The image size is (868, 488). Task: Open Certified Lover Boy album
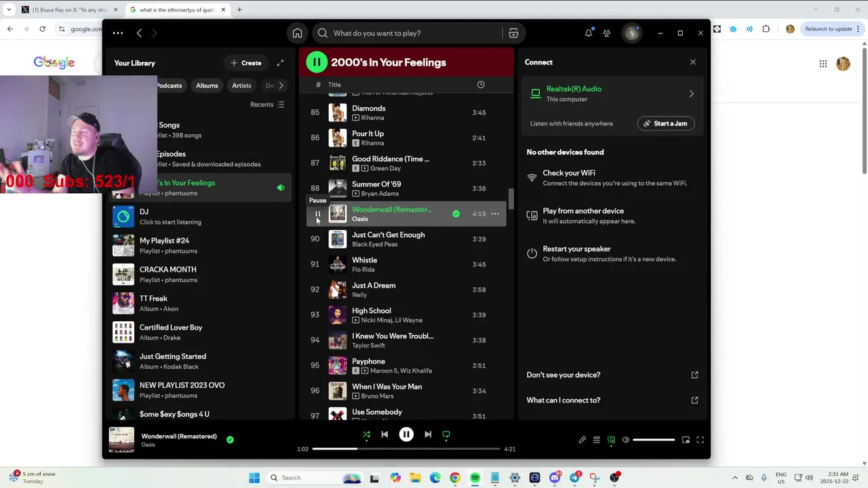[x=200, y=332]
